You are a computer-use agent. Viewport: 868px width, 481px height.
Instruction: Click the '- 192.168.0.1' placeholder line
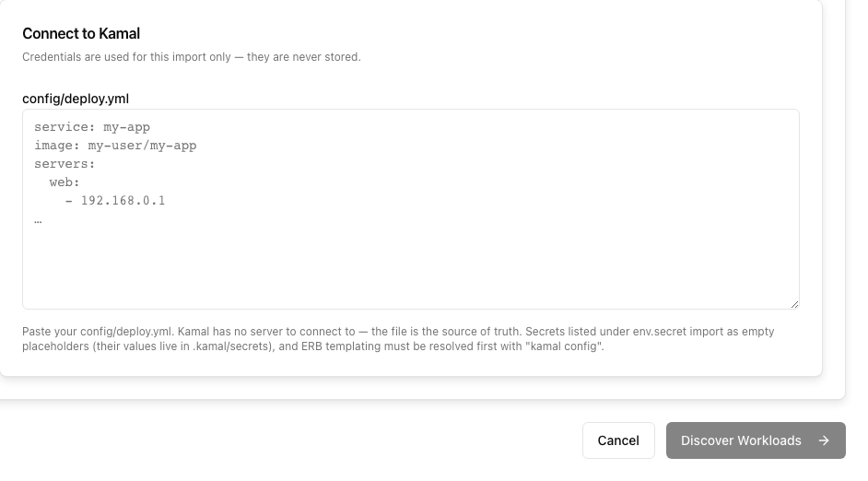click(115, 200)
